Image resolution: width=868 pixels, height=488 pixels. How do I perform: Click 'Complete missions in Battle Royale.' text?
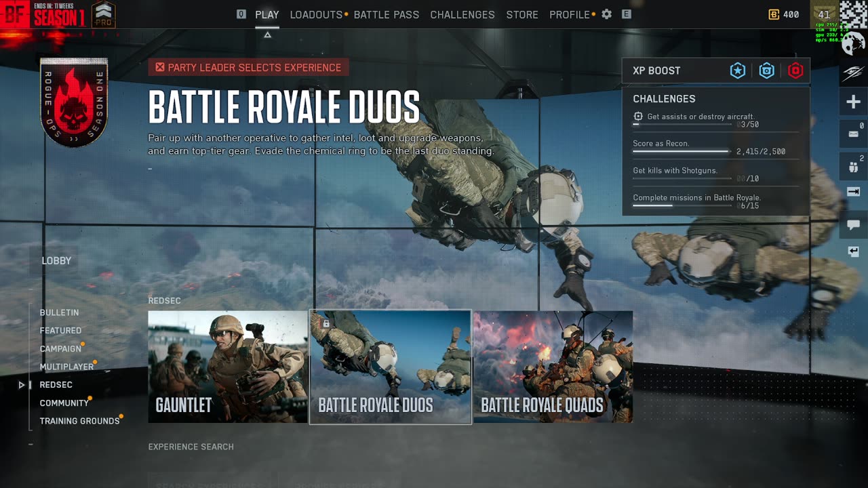click(696, 198)
